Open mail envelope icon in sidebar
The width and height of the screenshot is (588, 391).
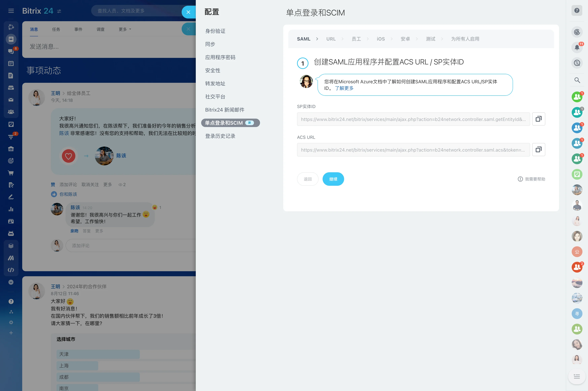pos(11,100)
